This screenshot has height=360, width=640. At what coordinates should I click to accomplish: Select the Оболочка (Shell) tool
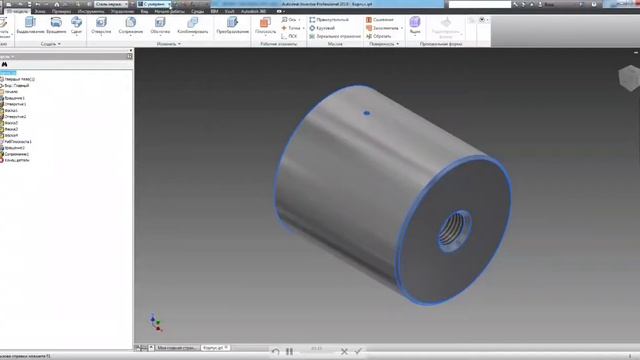(160, 25)
